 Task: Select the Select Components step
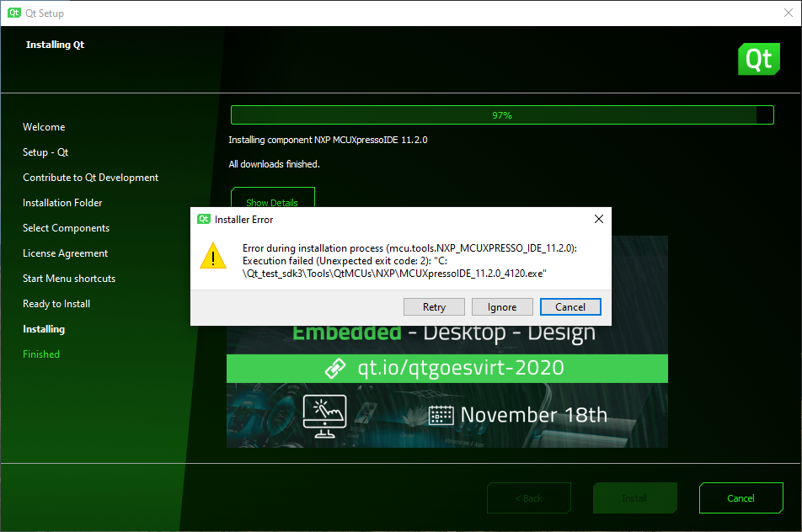66,228
